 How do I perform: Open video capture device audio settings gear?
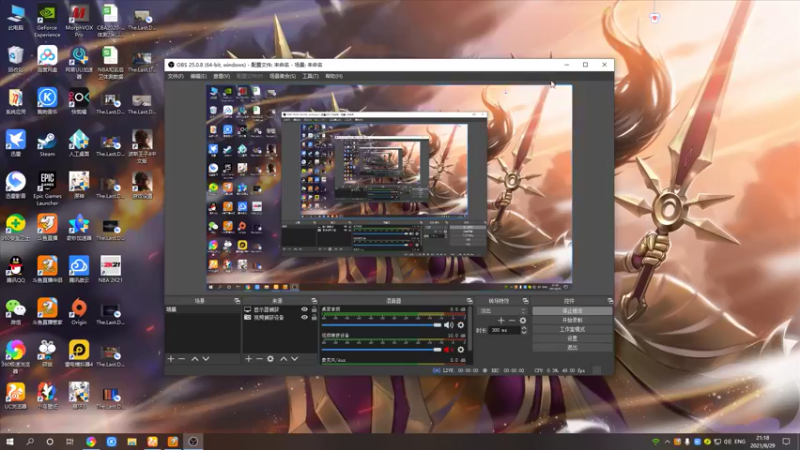tap(461, 349)
